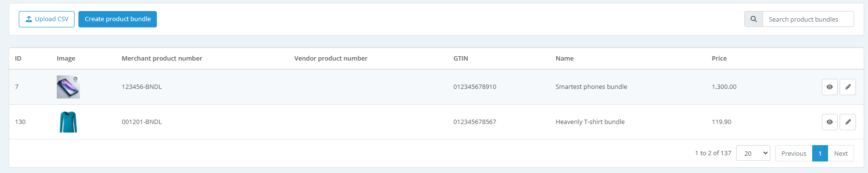The image size is (868, 173).
Task: Edit the Smartest phones bundle pencil icon
Action: (x=848, y=87)
